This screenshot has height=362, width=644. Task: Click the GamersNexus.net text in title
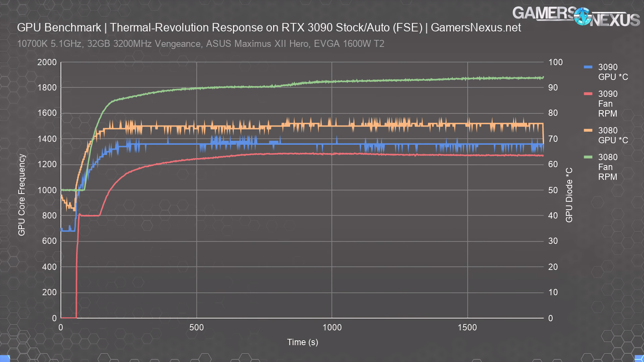pos(476,27)
